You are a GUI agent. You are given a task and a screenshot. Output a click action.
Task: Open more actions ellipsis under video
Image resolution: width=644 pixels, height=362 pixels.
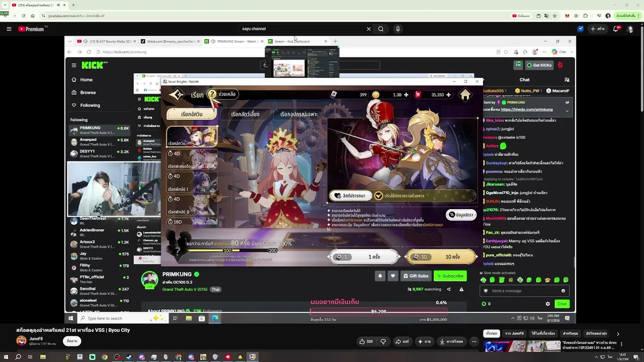click(x=474, y=341)
